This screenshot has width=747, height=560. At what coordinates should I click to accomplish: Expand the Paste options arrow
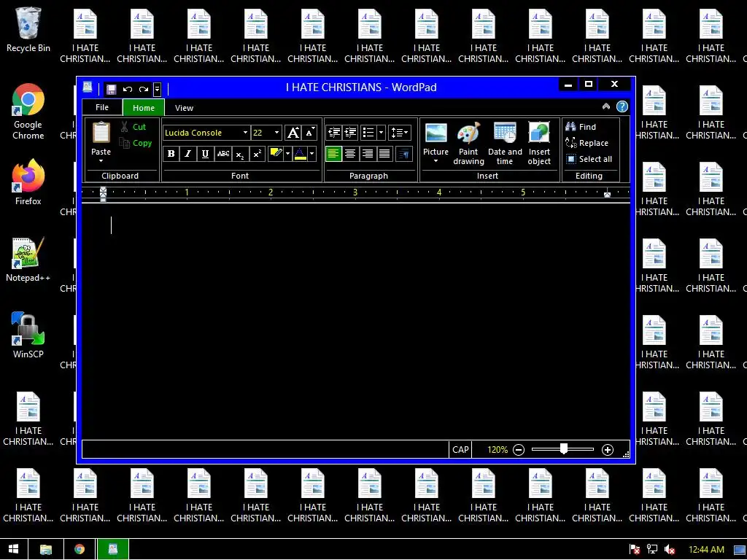tap(101, 161)
